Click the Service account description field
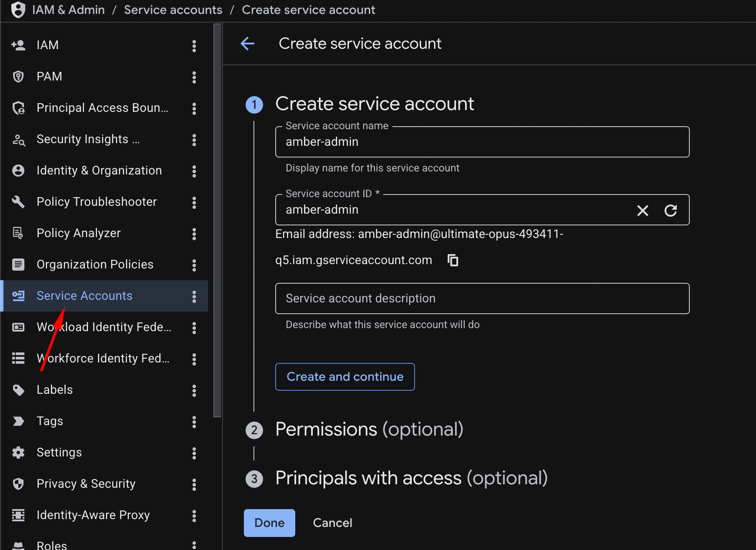Screen dimensions: 756x550 [x=483, y=298]
